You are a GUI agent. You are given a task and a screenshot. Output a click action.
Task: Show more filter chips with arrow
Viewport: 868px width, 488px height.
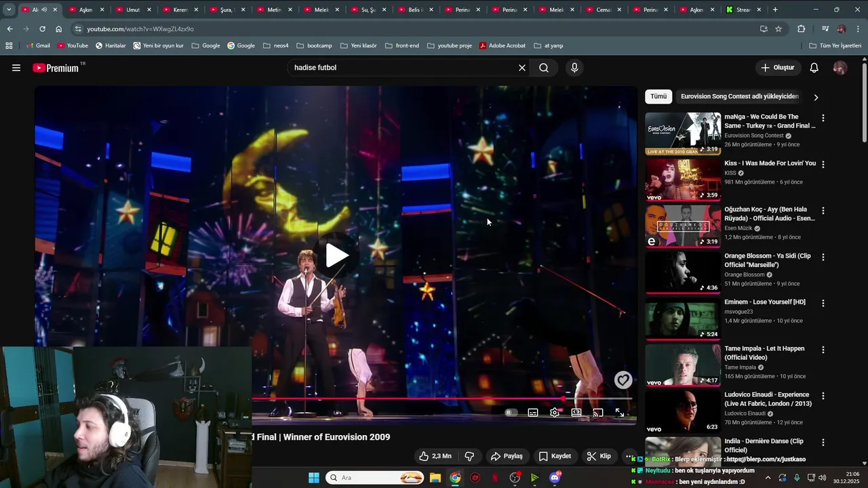[x=816, y=97]
